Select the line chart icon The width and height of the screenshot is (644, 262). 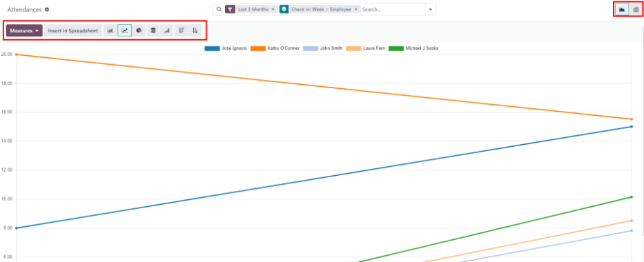(x=124, y=30)
